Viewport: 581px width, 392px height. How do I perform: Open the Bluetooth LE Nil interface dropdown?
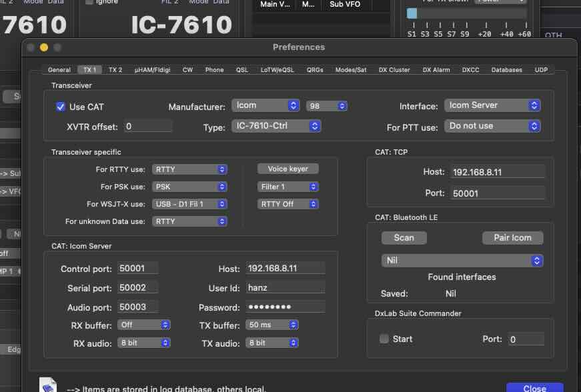[462, 261]
